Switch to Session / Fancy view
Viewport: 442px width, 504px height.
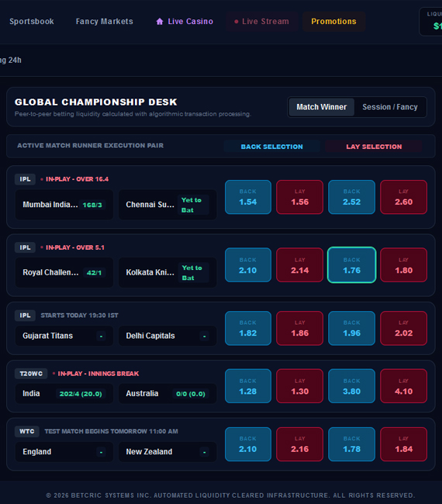390,107
